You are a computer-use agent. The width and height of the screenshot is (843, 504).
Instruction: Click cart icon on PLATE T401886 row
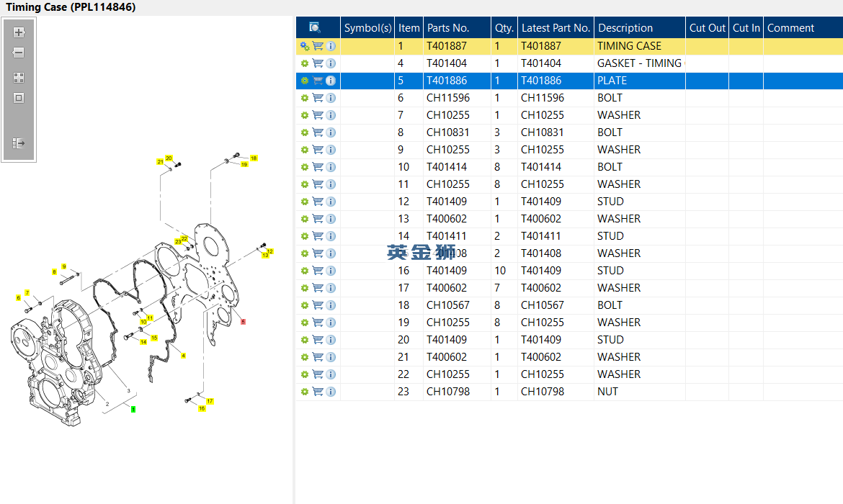318,81
